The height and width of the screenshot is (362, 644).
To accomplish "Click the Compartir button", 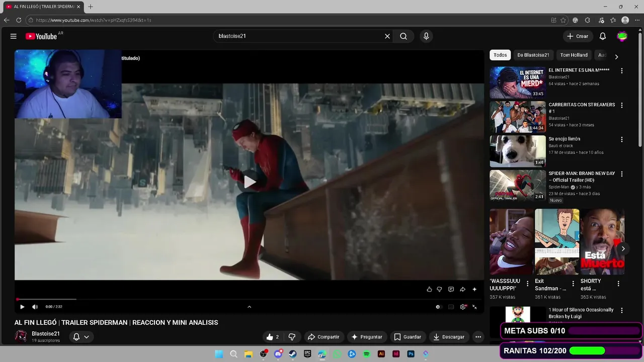I will (x=324, y=337).
